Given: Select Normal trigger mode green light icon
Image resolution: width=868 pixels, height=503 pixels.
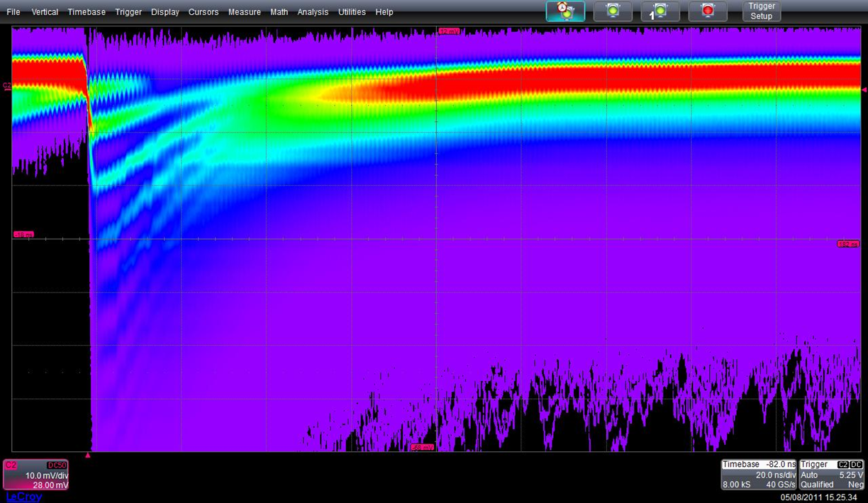Looking at the screenshot, I should [613, 11].
